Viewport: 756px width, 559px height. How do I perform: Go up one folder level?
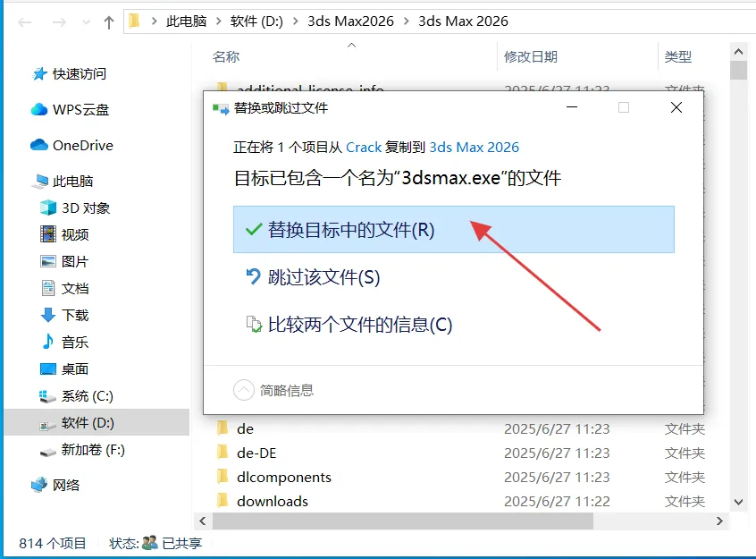(109, 22)
